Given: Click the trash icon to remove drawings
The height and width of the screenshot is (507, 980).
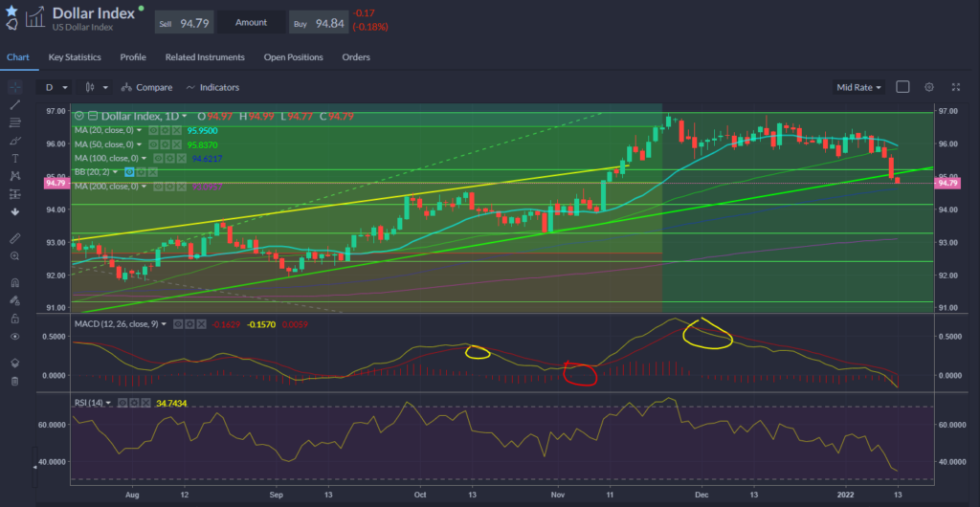Looking at the screenshot, I should coord(14,381).
